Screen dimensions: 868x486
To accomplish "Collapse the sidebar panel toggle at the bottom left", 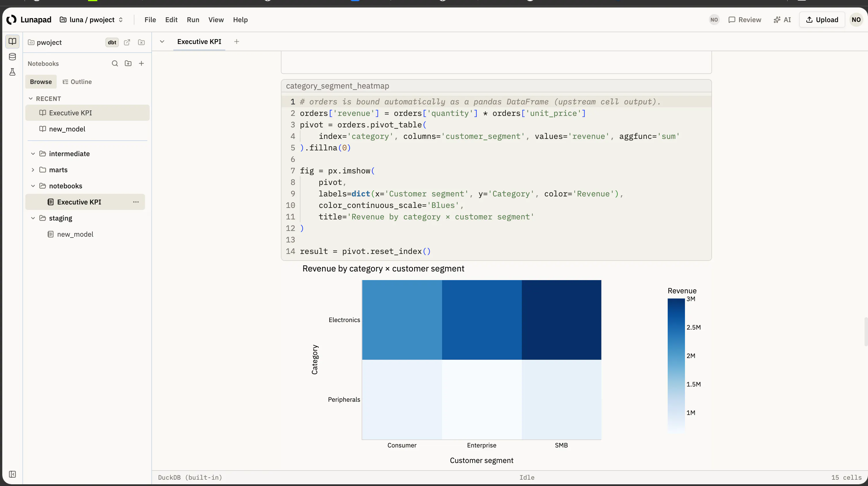I will pos(12,474).
